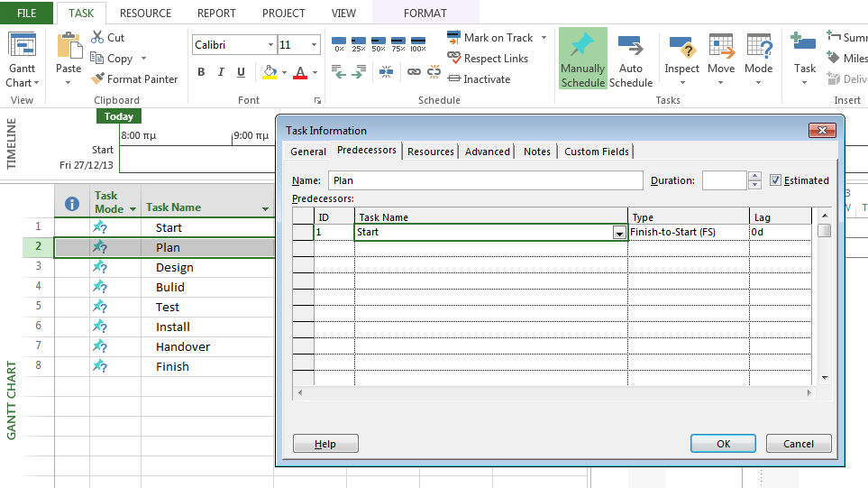868x488 pixels.
Task: Inactivate the selected task
Action: 479,78
